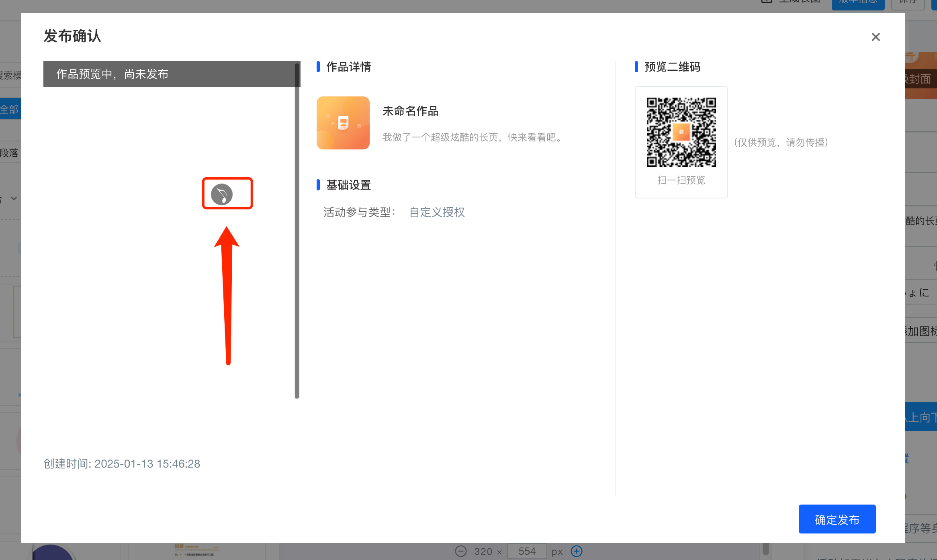Click the preview QR code image
This screenshot has height=560, width=937.
point(681,132)
